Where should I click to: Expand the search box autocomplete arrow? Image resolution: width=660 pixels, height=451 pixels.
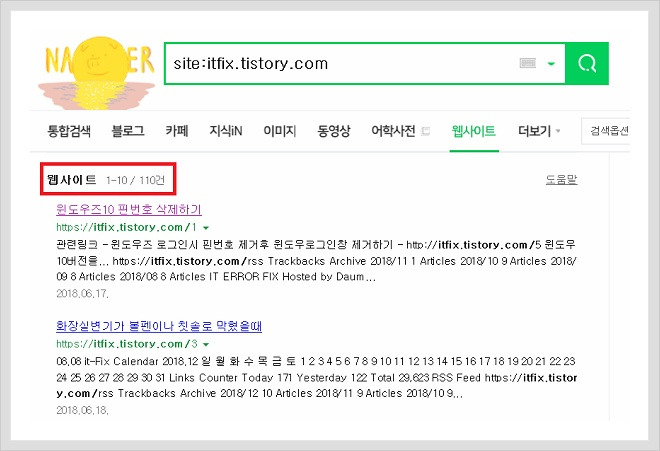pos(551,64)
